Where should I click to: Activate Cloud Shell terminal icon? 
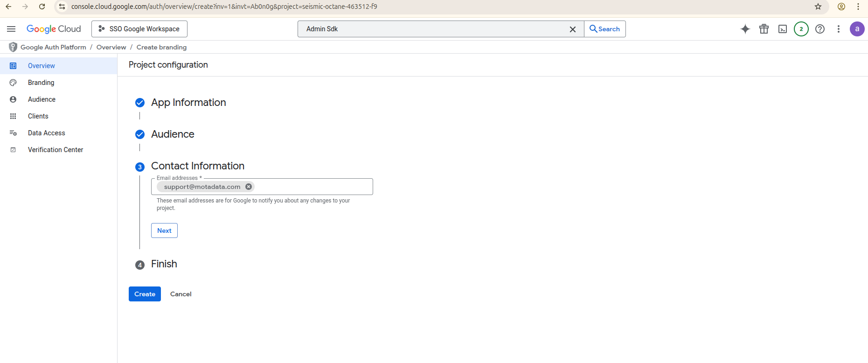tap(782, 29)
